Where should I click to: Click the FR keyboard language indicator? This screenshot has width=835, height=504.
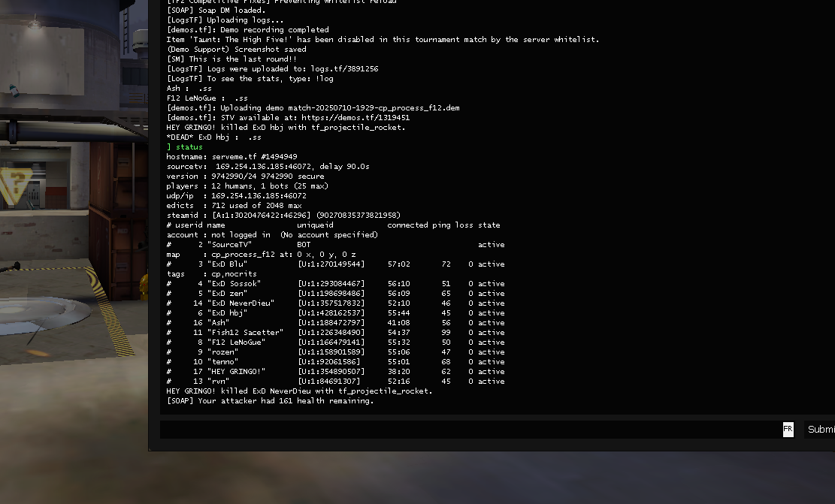(788, 430)
